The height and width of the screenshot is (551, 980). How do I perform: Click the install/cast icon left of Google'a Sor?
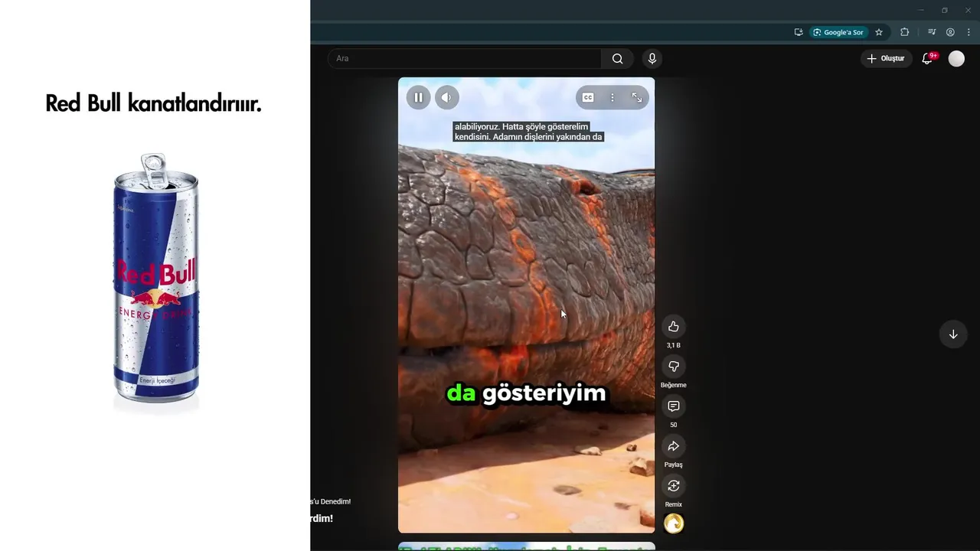click(x=799, y=32)
